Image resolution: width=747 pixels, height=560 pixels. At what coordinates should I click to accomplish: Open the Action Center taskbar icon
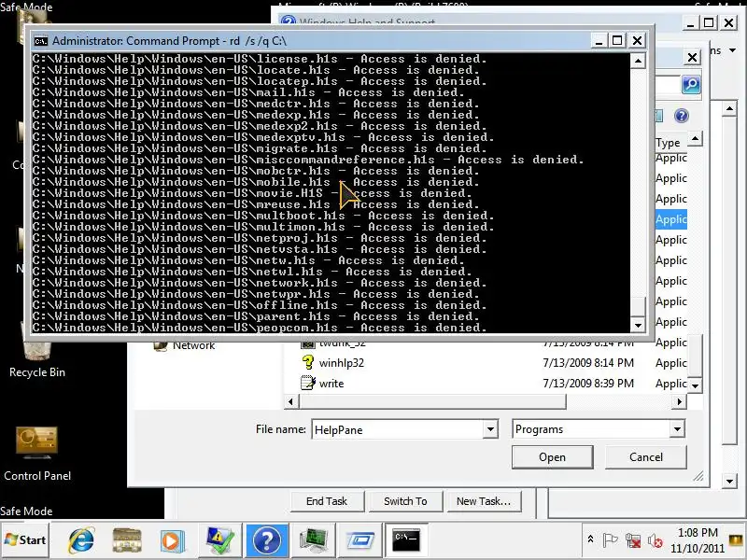(x=220, y=540)
